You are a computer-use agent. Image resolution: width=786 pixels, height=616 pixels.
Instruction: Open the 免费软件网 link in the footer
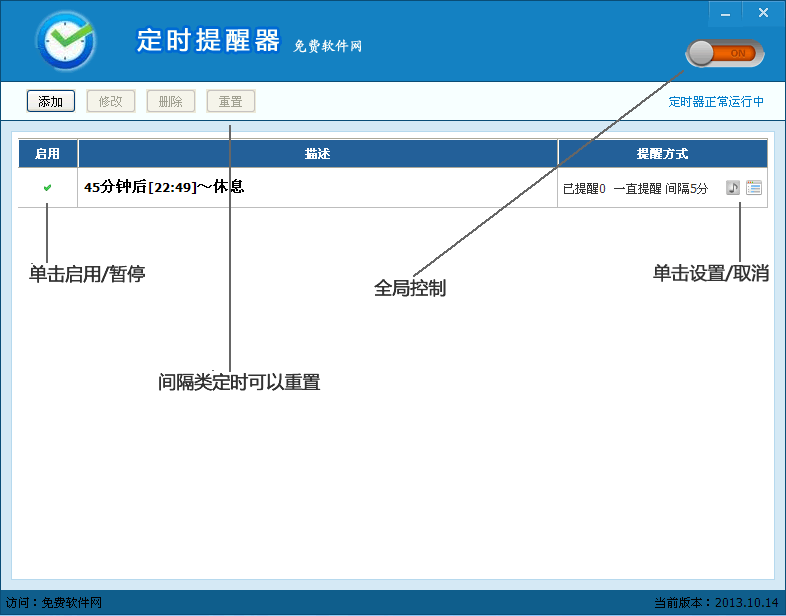click(x=72, y=603)
